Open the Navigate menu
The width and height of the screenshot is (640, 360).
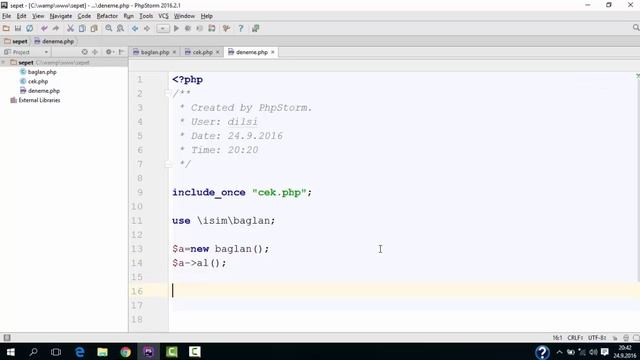61,16
